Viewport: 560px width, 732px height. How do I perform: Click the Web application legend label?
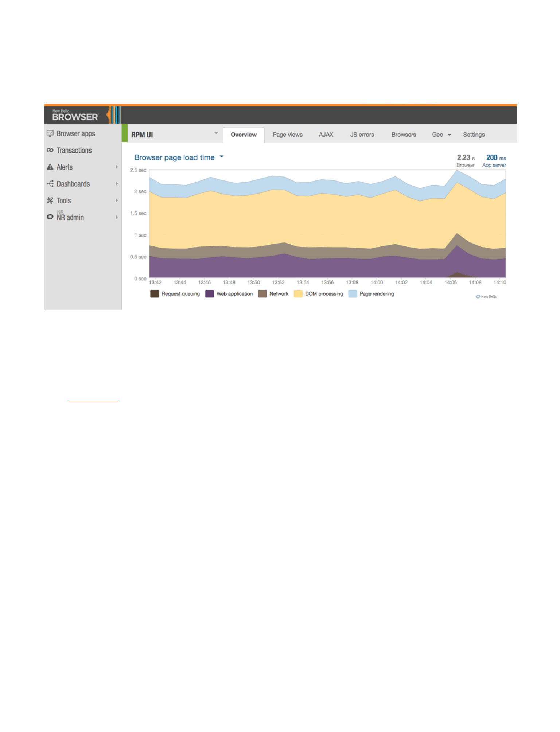[x=234, y=294]
